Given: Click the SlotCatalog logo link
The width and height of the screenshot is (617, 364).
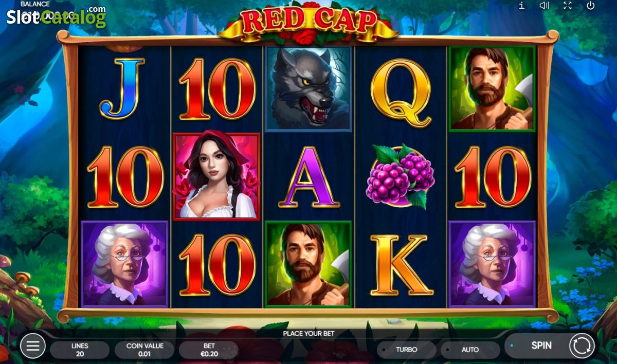Looking at the screenshot, I should click(x=56, y=16).
